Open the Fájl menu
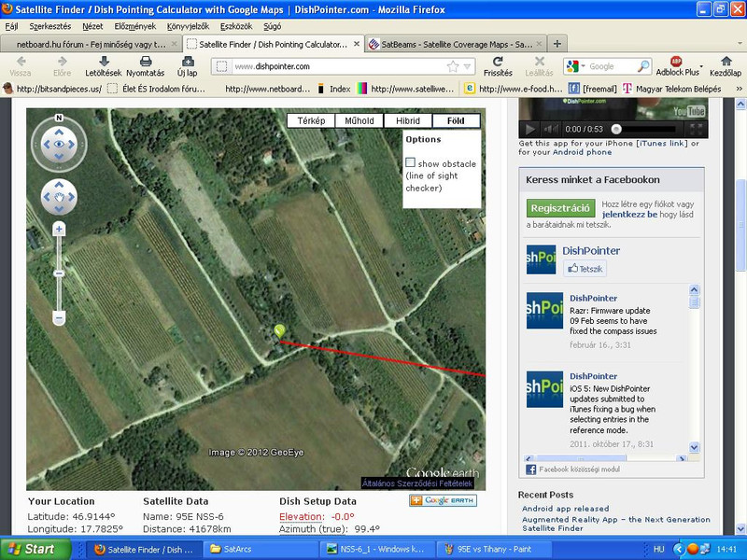 (x=11, y=26)
